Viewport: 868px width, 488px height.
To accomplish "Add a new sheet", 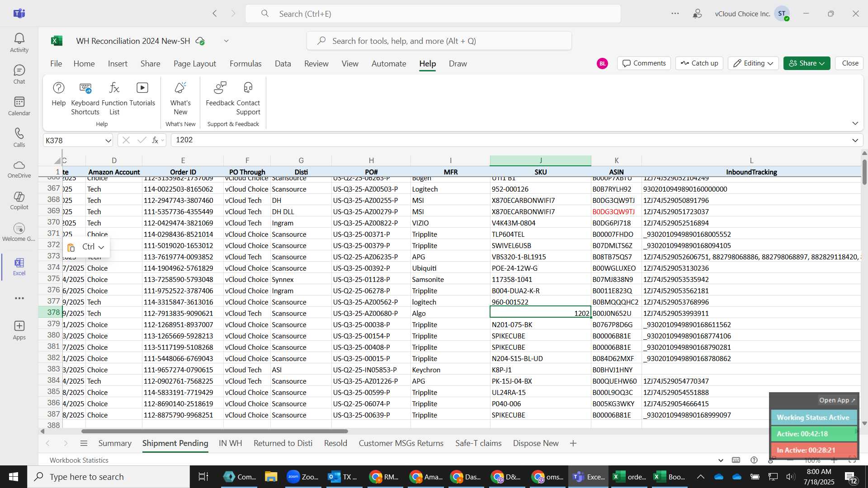I will (573, 443).
